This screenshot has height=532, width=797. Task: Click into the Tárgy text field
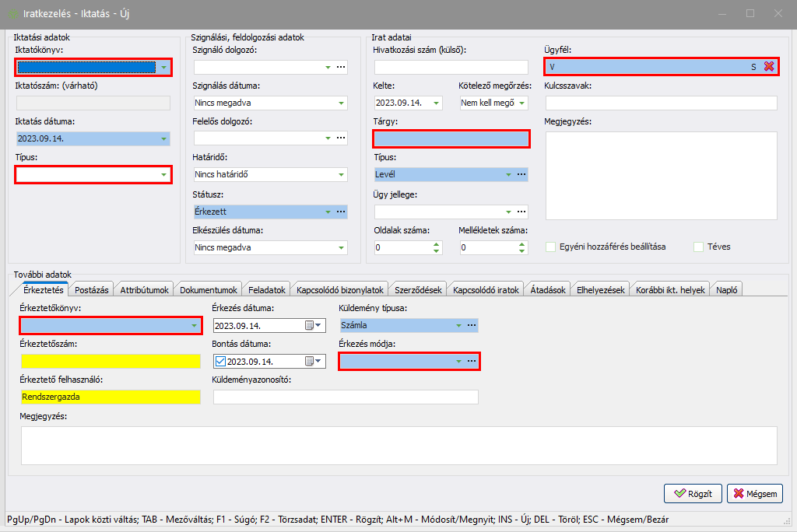(451, 139)
